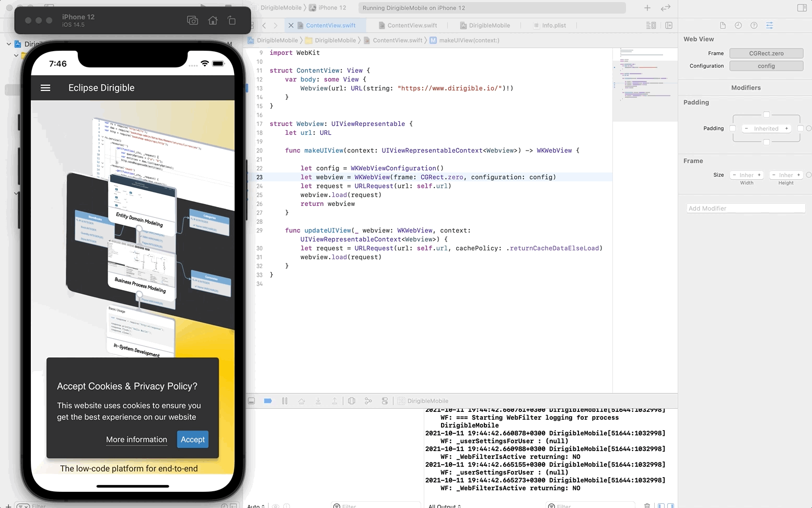Switch to the second ContentView.swift tab
Screen dimensions: 812x508
pos(408,25)
